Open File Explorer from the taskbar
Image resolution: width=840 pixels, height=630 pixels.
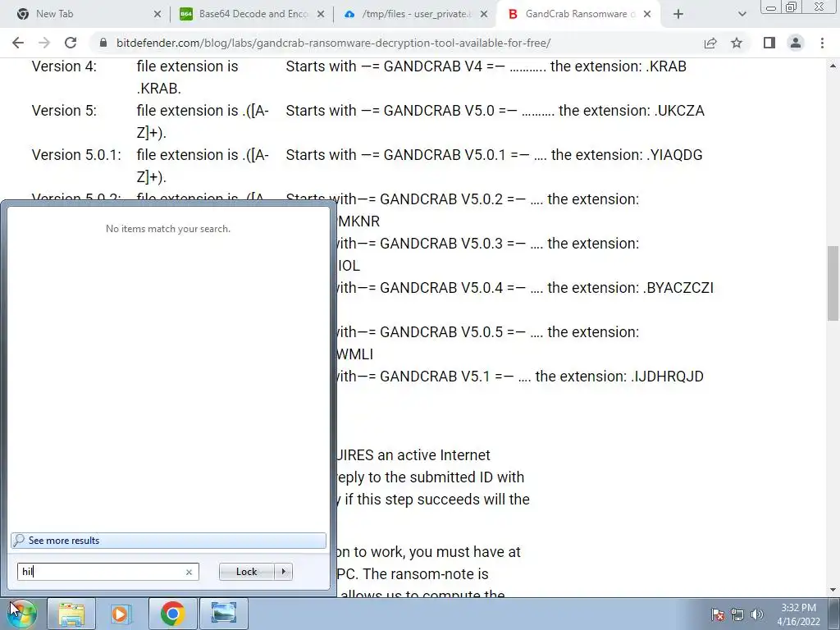pos(71,614)
